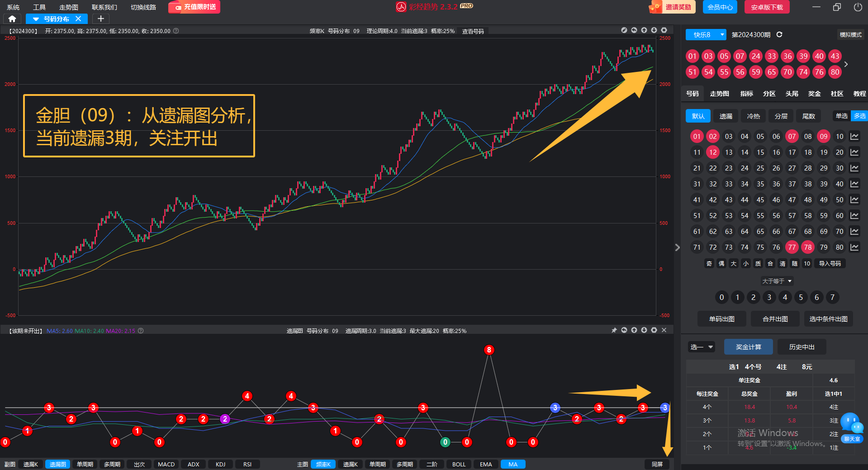The image size is (868, 470).
Task: Click the help question icon beside OHLC values
Action: click(x=176, y=31)
